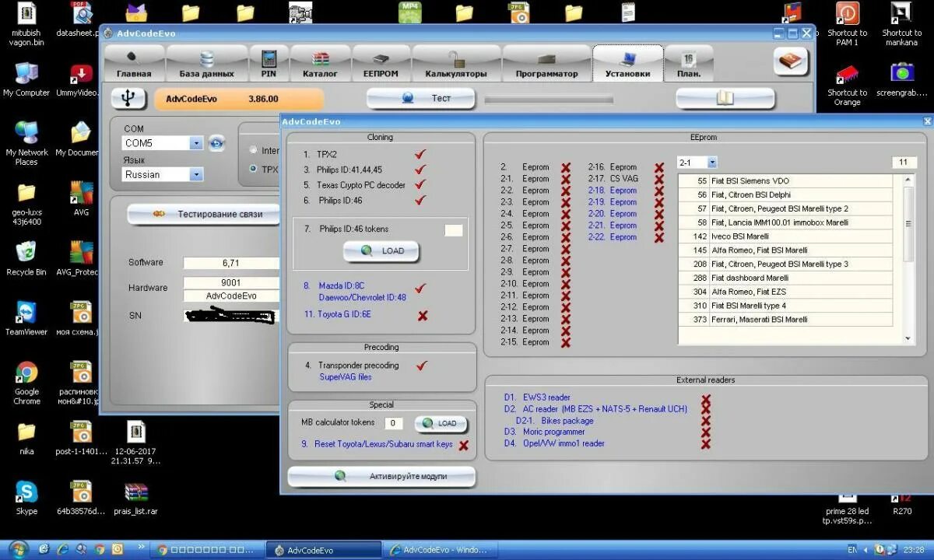Click the Тест button
The image size is (934, 560).
tap(421, 98)
